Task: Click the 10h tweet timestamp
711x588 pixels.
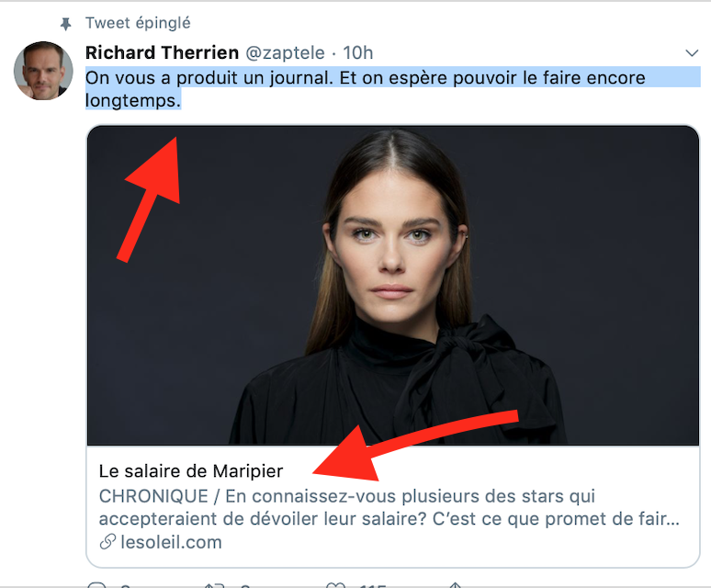Action: click(x=357, y=53)
